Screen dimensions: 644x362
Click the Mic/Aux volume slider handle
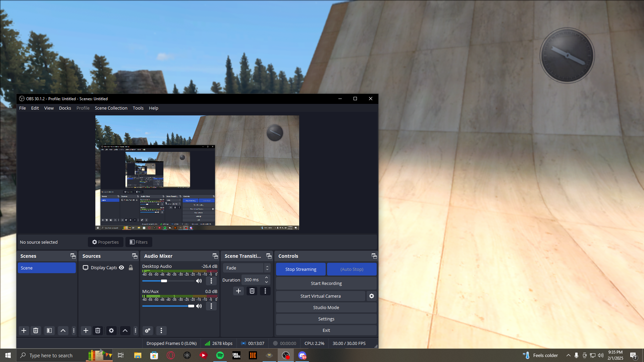pyautogui.click(x=191, y=306)
